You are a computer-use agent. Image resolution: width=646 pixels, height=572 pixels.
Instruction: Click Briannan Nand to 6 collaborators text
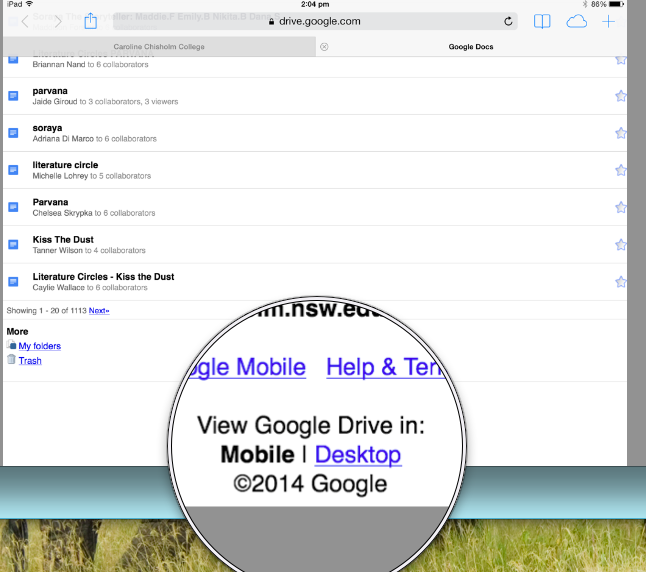coord(90,65)
